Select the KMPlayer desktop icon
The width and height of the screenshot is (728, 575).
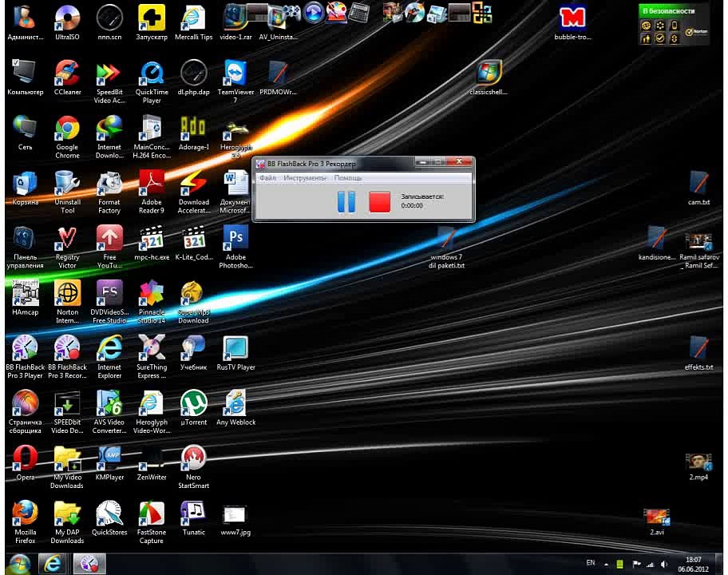pos(109,463)
